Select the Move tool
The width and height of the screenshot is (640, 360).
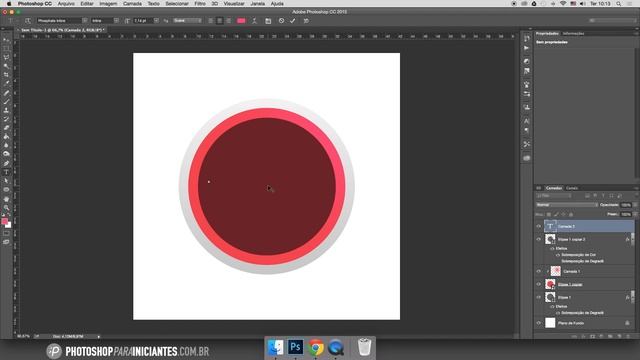pyautogui.click(x=6, y=40)
